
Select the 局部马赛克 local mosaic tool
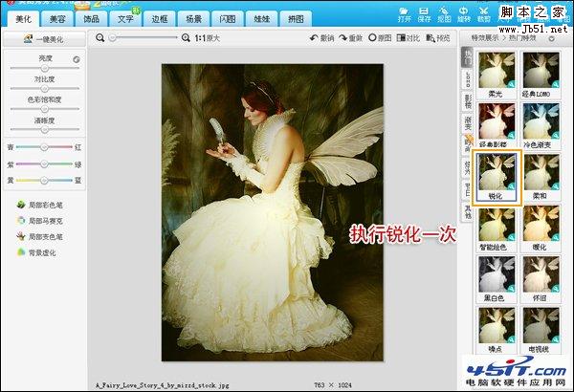pos(39,221)
